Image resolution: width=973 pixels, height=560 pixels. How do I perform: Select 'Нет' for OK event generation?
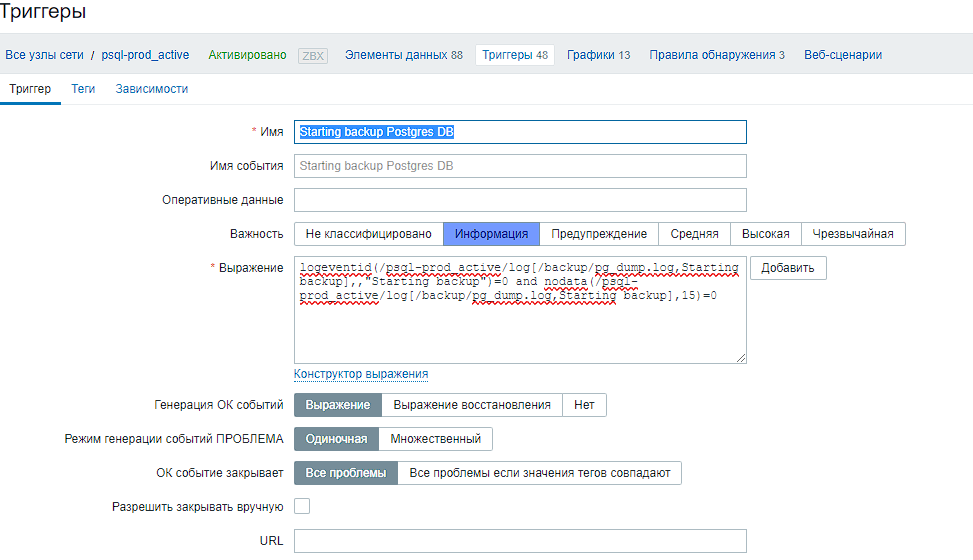pos(585,405)
